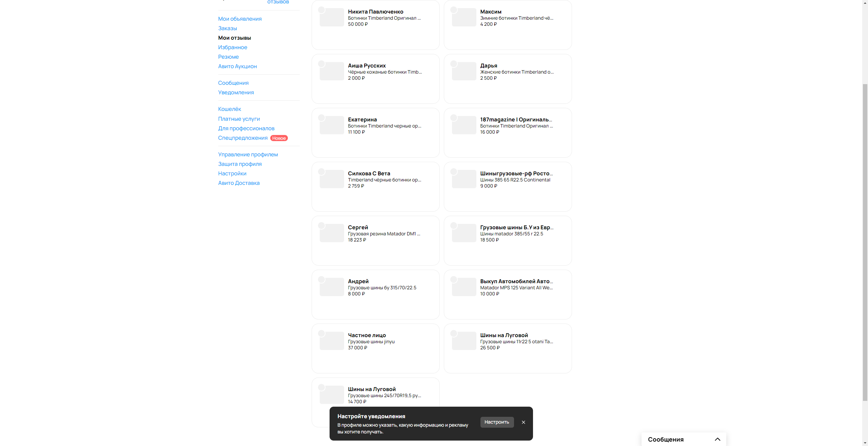Open Авито Доставка sidebar link

point(239,183)
